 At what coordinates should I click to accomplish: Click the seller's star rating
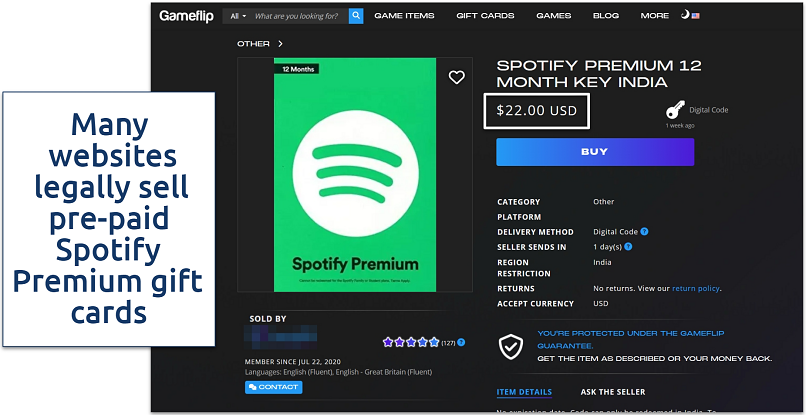pyautogui.click(x=410, y=342)
